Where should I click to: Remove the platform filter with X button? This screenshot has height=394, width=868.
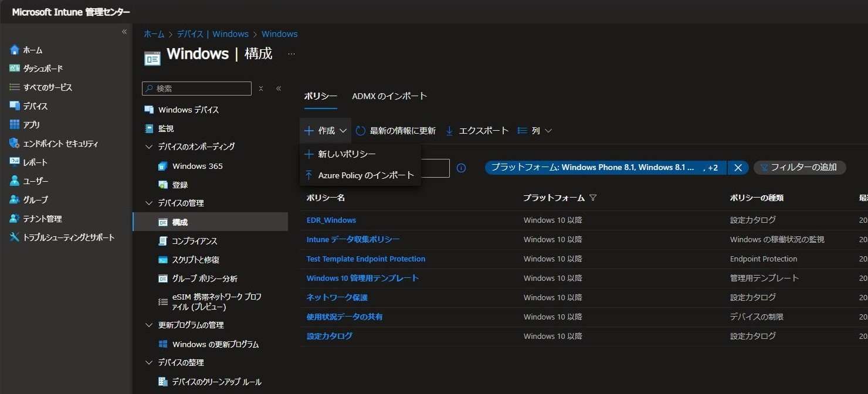pos(738,168)
